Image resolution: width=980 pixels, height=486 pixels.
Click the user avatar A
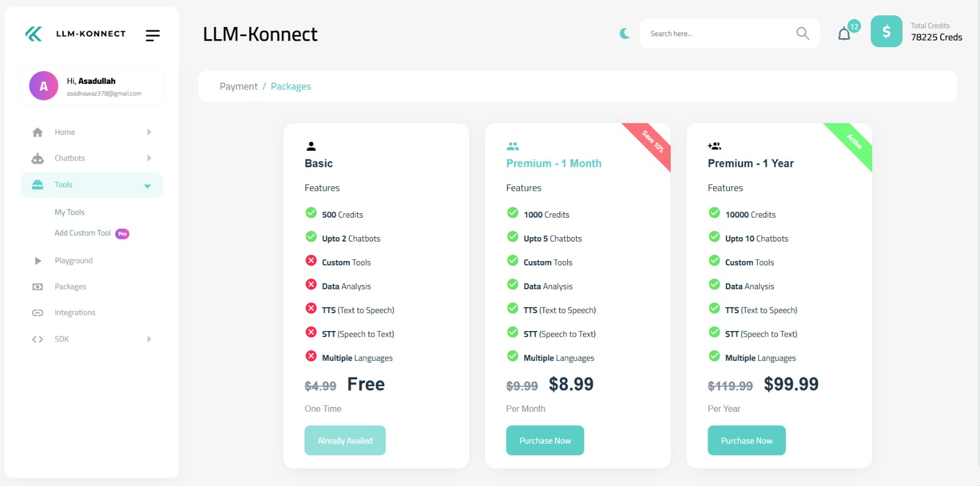[43, 86]
